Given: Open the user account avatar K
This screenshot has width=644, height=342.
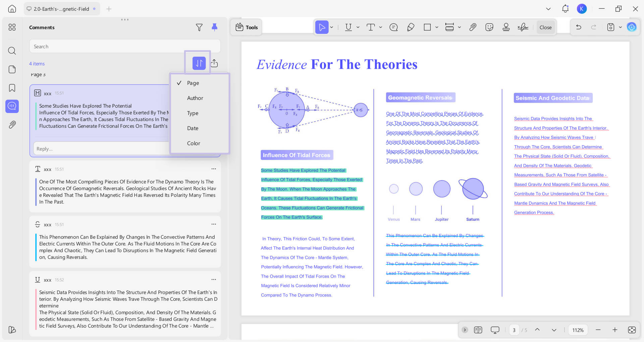Looking at the screenshot, I should (582, 9).
